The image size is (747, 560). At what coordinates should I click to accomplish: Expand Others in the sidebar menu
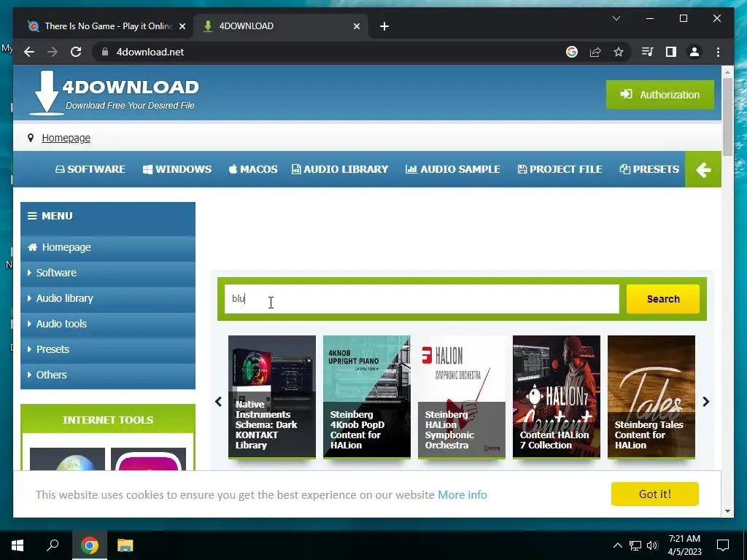click(108, 375)
